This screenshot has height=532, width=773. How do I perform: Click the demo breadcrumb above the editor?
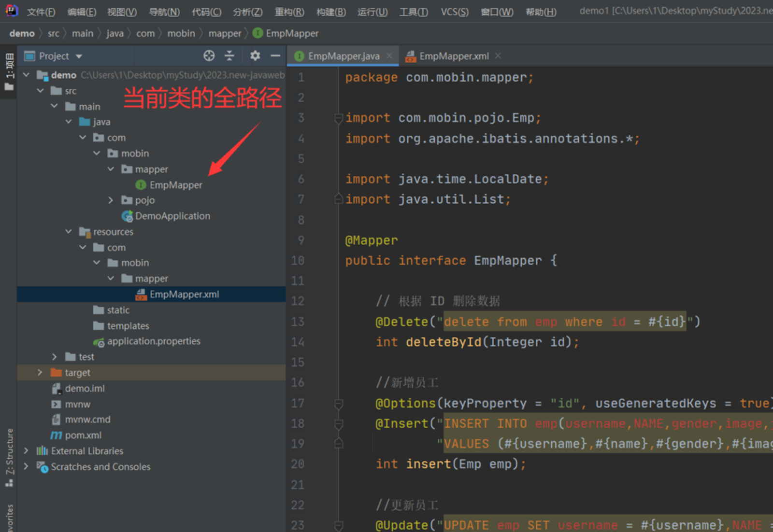[x=22, y=33]
